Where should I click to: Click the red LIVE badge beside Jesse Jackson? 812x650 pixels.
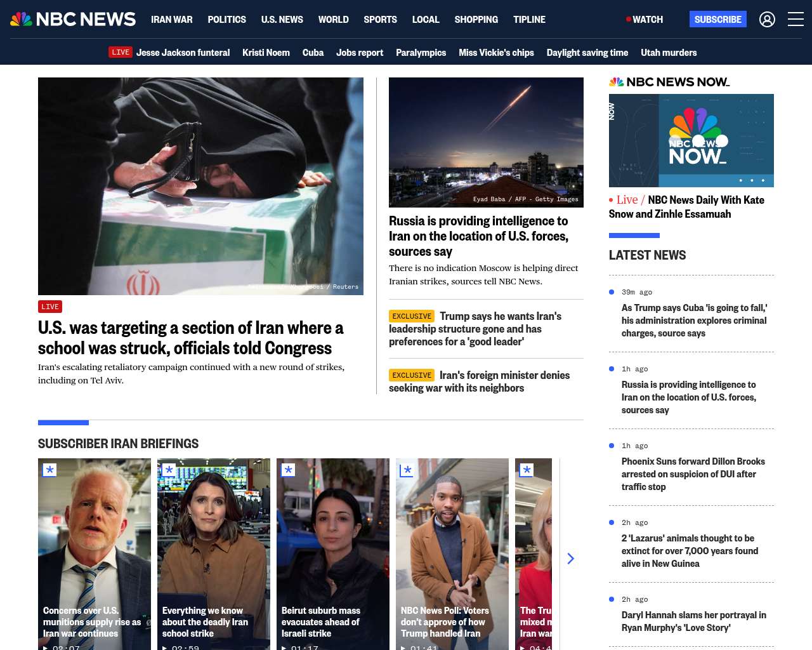pos(120,52)
